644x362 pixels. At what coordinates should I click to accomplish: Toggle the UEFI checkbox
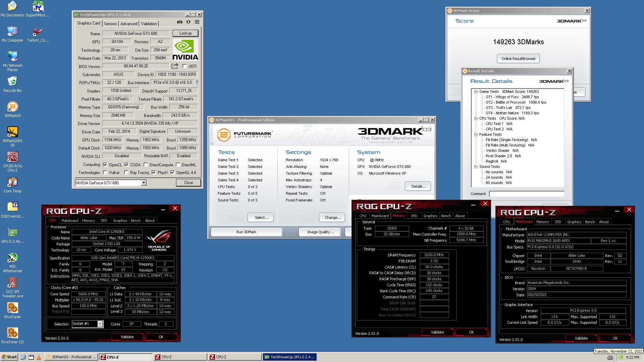[x=184, y=66]
